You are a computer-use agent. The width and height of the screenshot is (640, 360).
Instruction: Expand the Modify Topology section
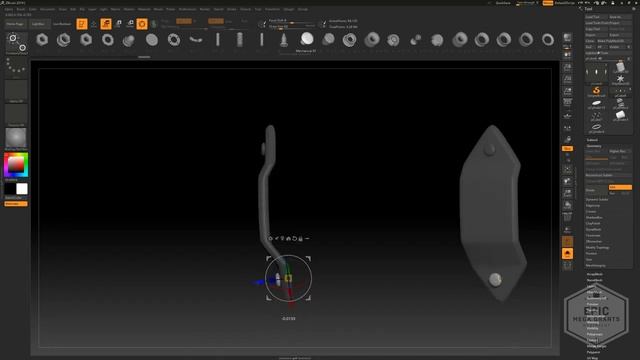(x=598, y=247)
